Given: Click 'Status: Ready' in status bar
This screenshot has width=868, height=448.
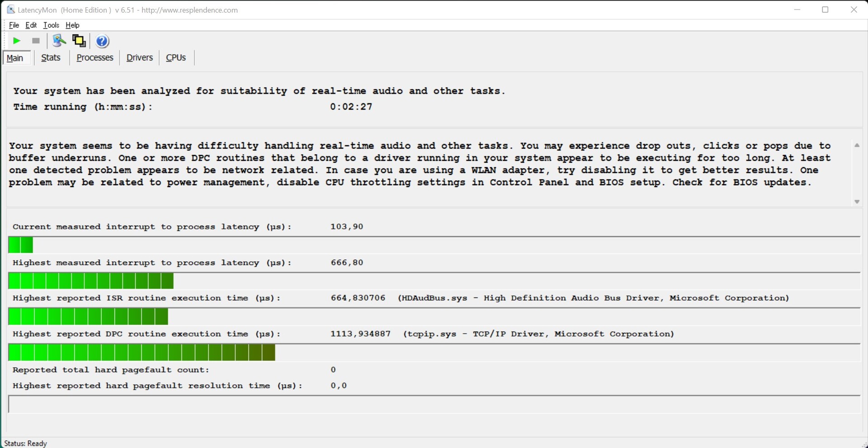Looking at the screenshot, I should (x=25, y=443).
